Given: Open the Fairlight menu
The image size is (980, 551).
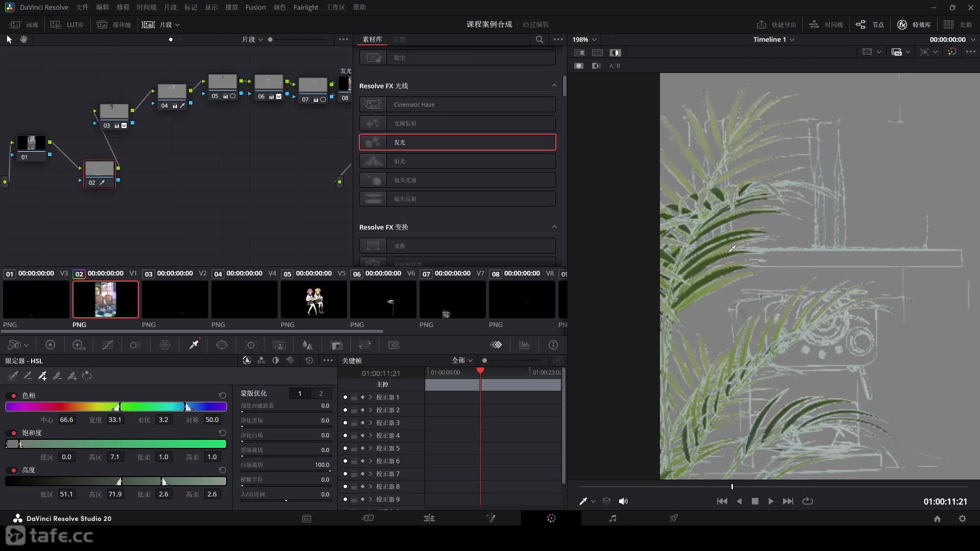Looking at the screenshot, I should [x=305, y=8].
